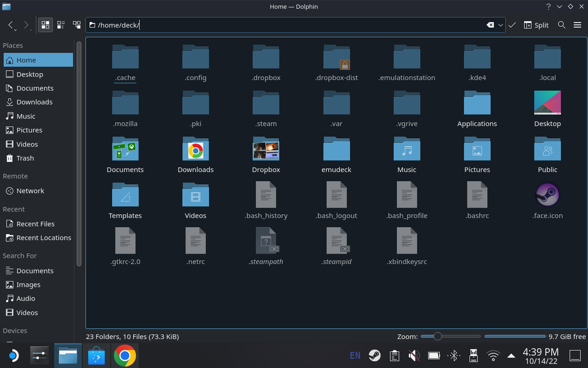Open the location bar dropdown arrow

pyautogui.click(x=500, y=25)
